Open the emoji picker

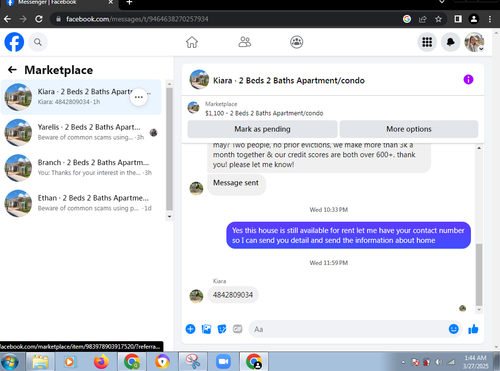(453, 329)
